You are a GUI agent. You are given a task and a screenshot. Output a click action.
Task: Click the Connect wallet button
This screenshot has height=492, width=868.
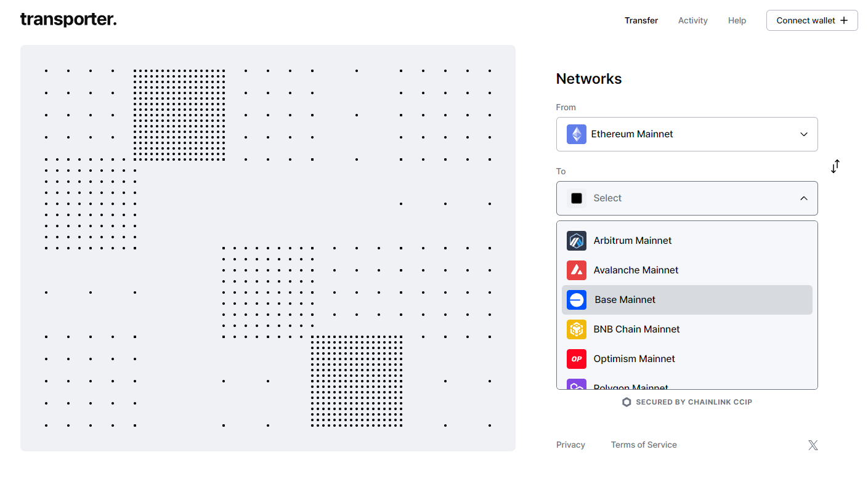point(812,20)
